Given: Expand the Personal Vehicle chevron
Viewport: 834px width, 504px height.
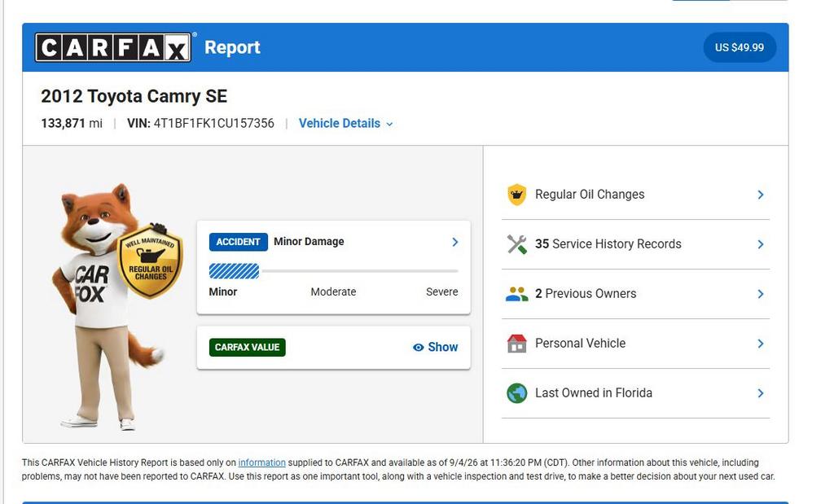Looking at the screenshot, I should pyautogui.click(x=761, y=344).
